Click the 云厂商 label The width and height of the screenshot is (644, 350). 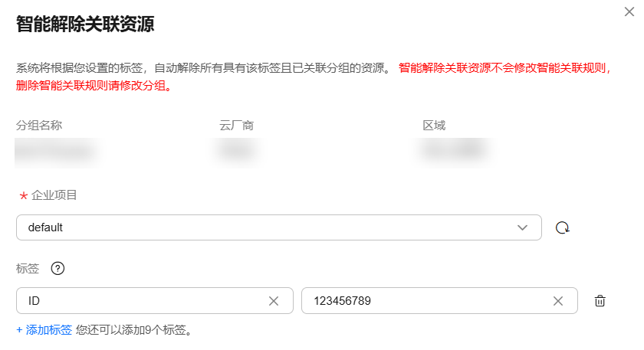(x=236, y=126)
